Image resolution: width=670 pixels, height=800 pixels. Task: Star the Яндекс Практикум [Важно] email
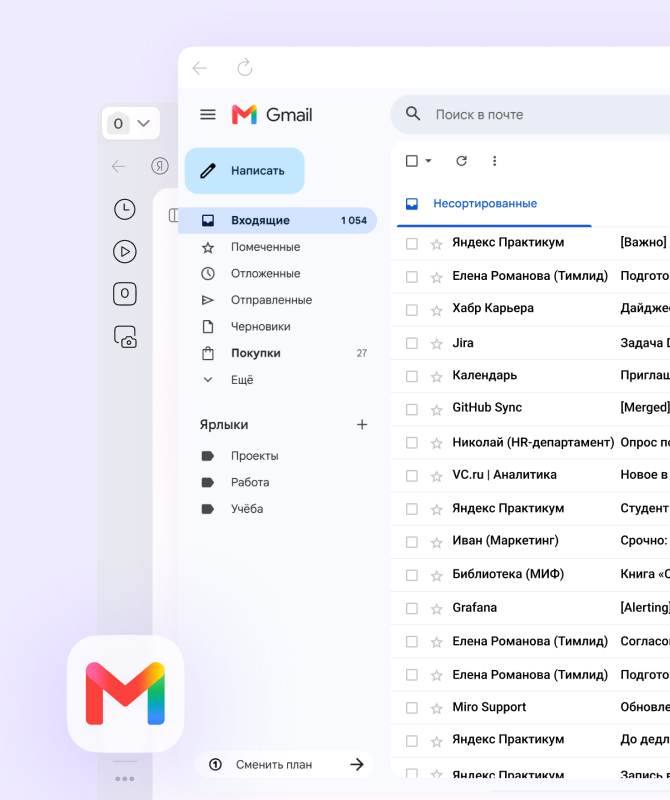coord(436,244)
